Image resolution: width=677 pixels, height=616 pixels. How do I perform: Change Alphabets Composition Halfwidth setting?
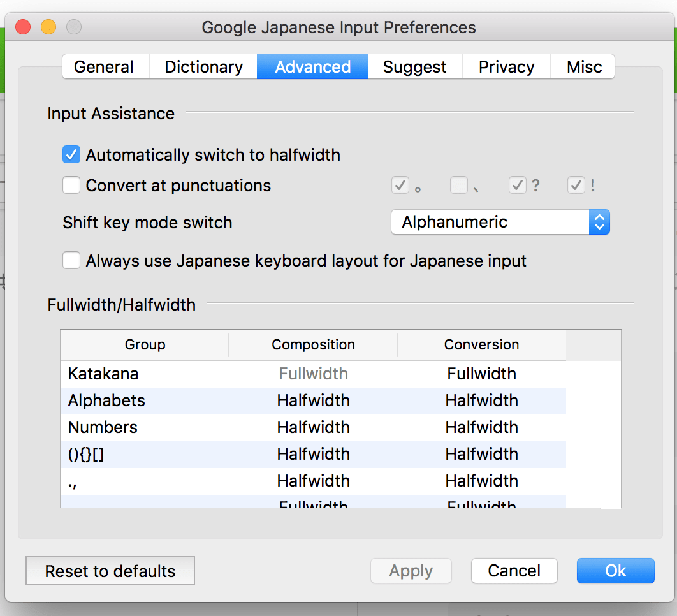point(313,400)
